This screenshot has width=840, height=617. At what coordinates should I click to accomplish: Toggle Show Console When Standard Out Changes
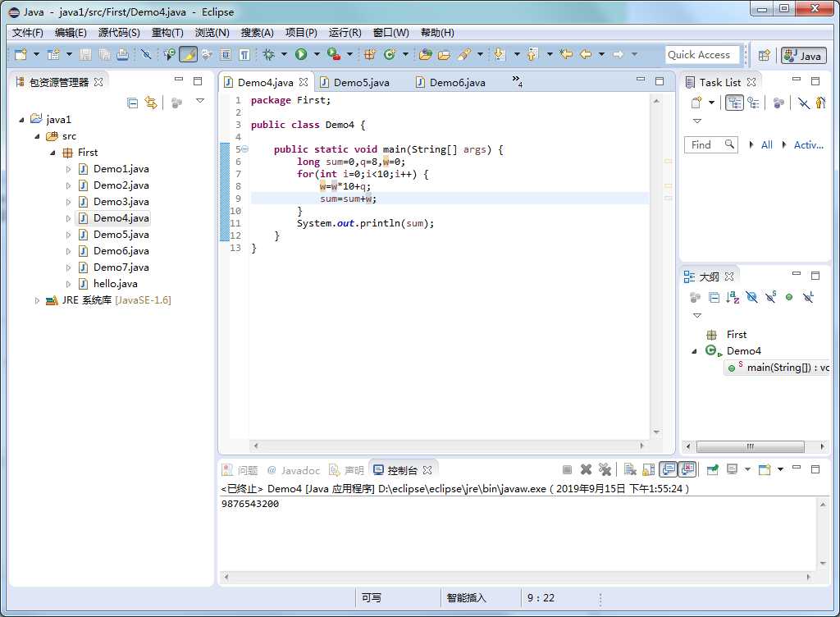pos(668,469)
